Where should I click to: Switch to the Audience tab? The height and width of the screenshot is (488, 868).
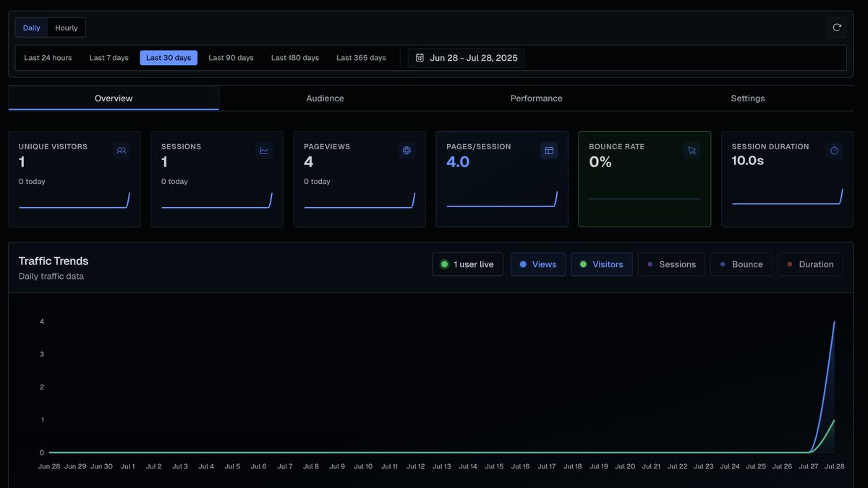(x=325, y=98)
